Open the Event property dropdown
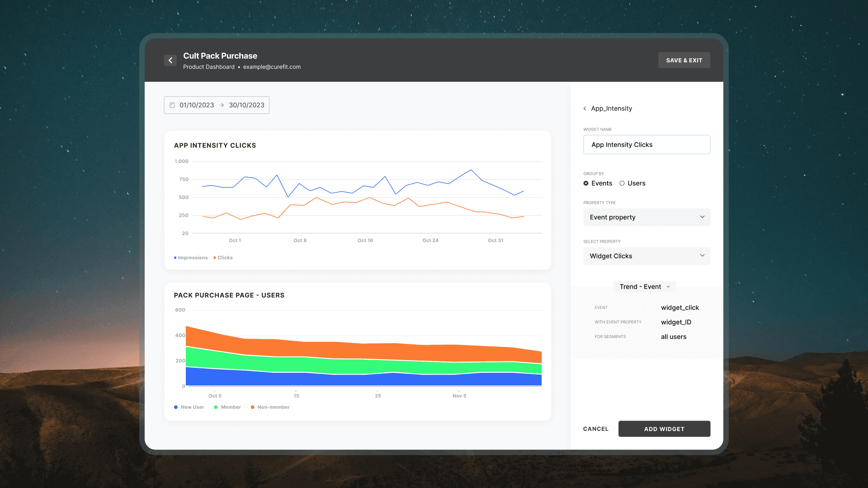Screen dimensions: 868x488 coord(646,217)
